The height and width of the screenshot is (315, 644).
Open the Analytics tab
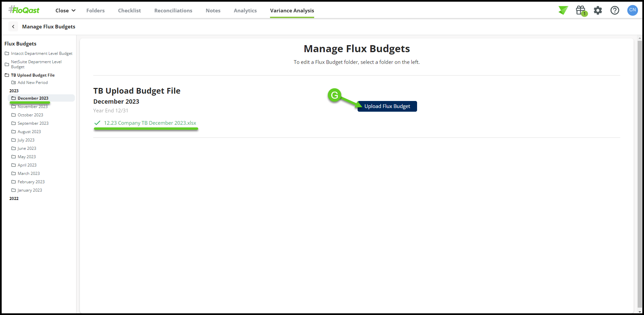[245, 10]
